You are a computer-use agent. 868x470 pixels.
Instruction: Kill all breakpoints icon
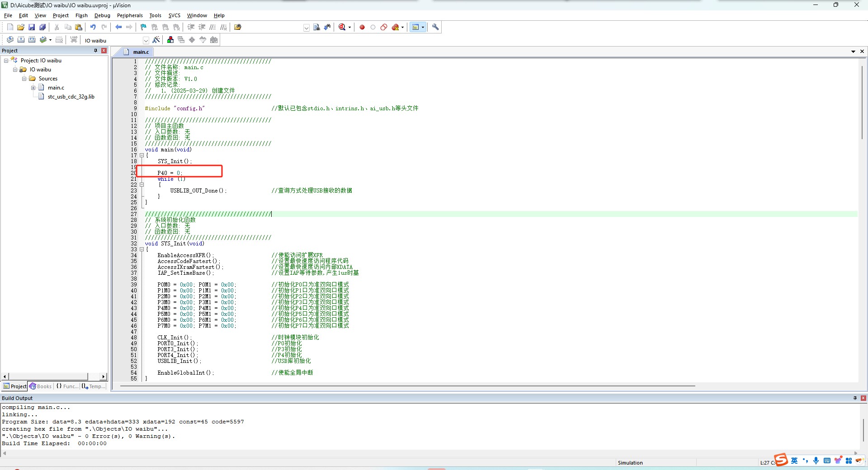tap(395, 27)
